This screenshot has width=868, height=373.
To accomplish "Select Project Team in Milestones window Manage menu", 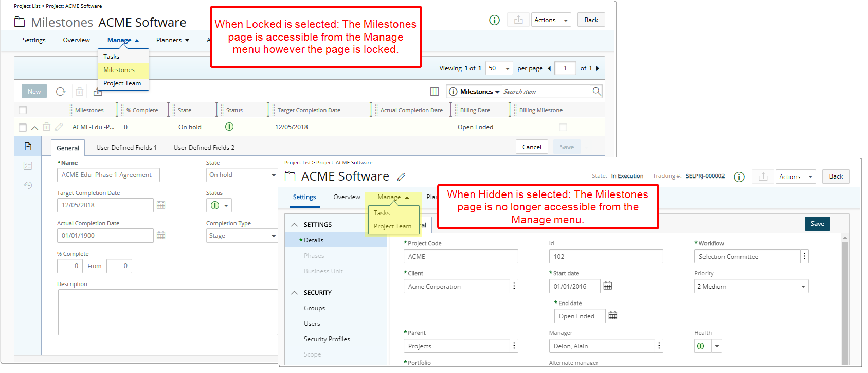I will (x=122, y=83).
